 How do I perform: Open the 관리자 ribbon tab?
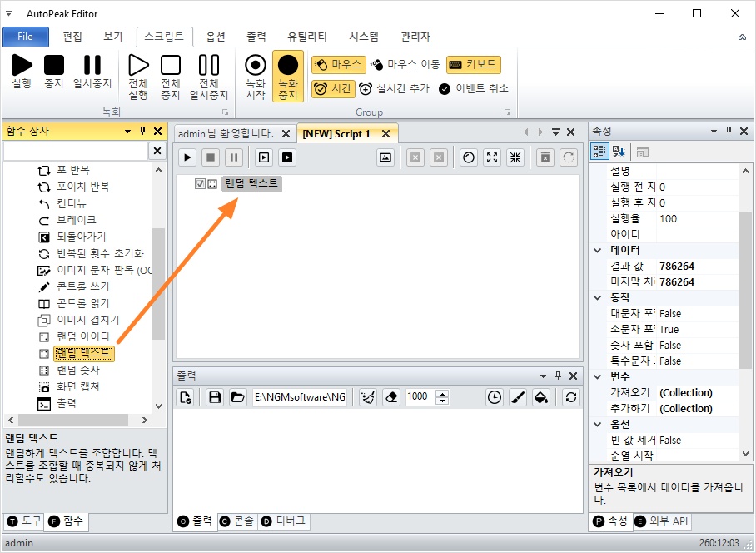415,37
